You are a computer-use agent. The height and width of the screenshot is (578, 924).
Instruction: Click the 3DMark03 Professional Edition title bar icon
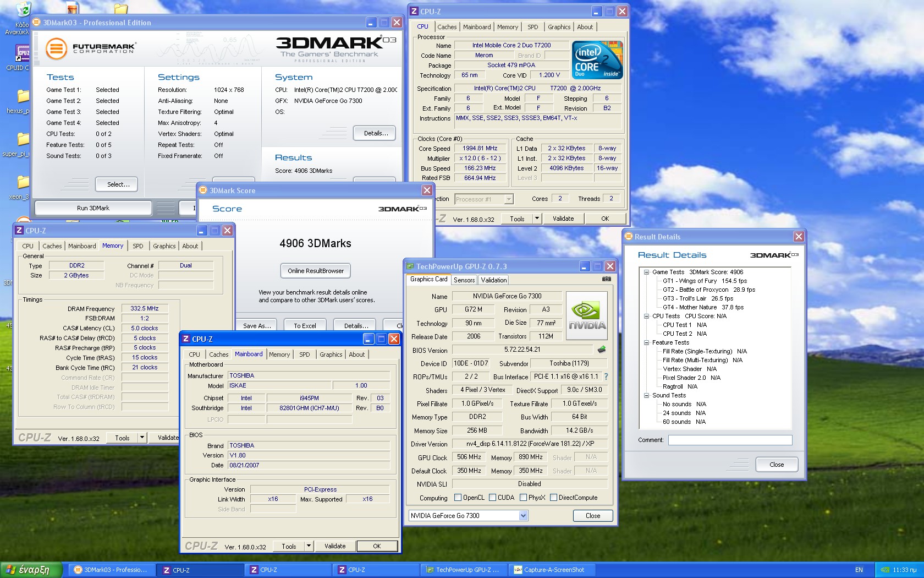pyautogui.click(x=37, y=23)
